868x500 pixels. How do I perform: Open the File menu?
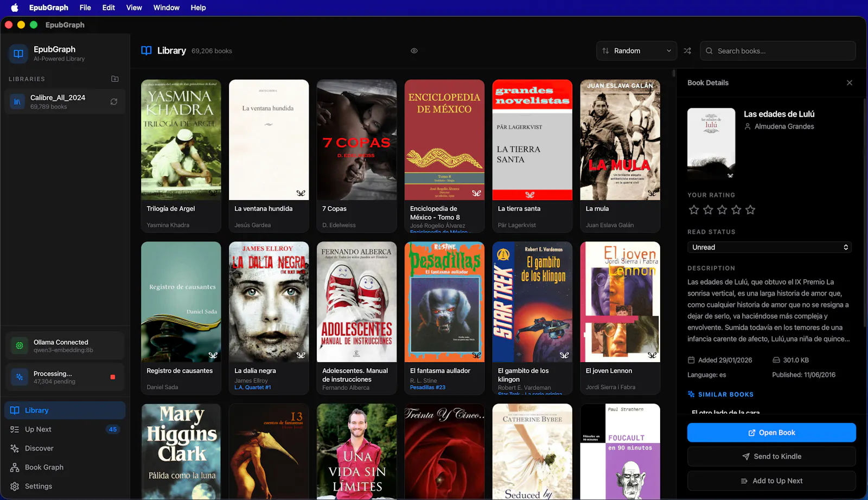[x=85, y=8]
